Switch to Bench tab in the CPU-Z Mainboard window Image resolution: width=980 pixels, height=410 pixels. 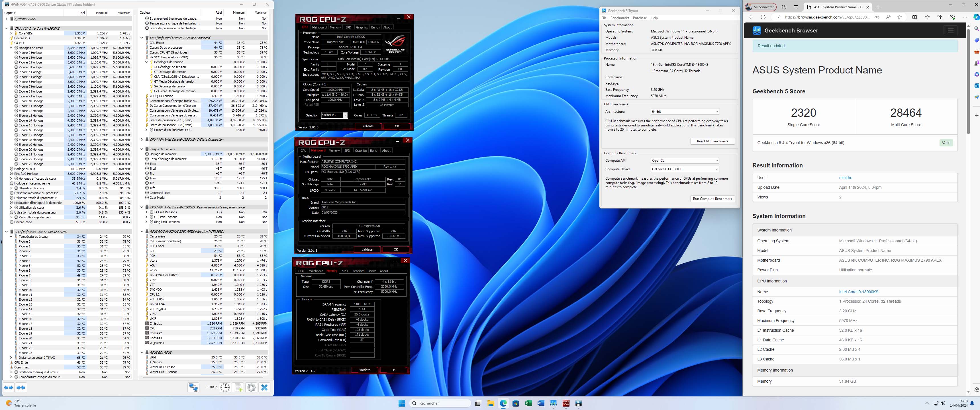point(374,151)
